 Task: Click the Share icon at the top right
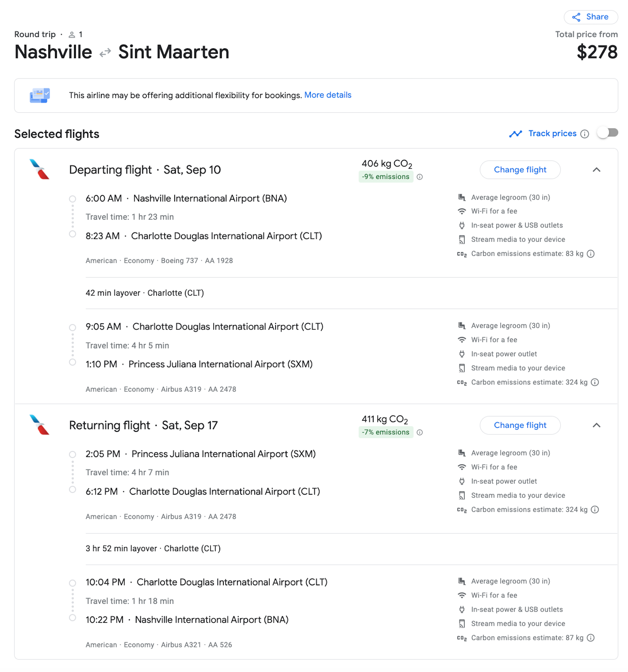(x=576, y=17)
